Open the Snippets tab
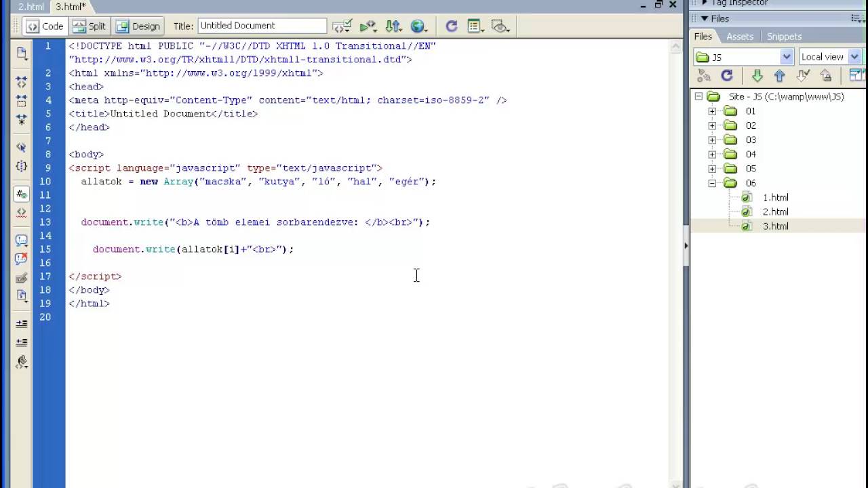868x488 pixels. pos(784,37)
